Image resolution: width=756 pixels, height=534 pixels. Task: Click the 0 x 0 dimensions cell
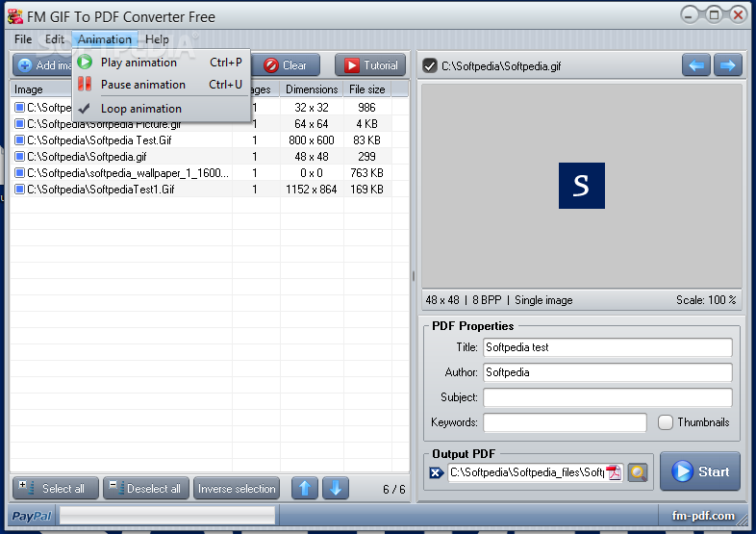point(312,173)
